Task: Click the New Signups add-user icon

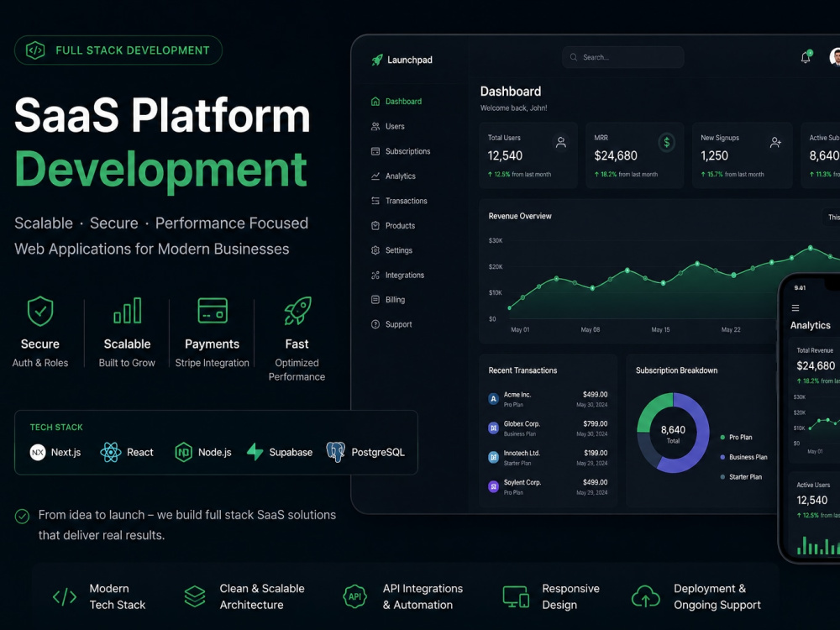Action: point(775,142)
